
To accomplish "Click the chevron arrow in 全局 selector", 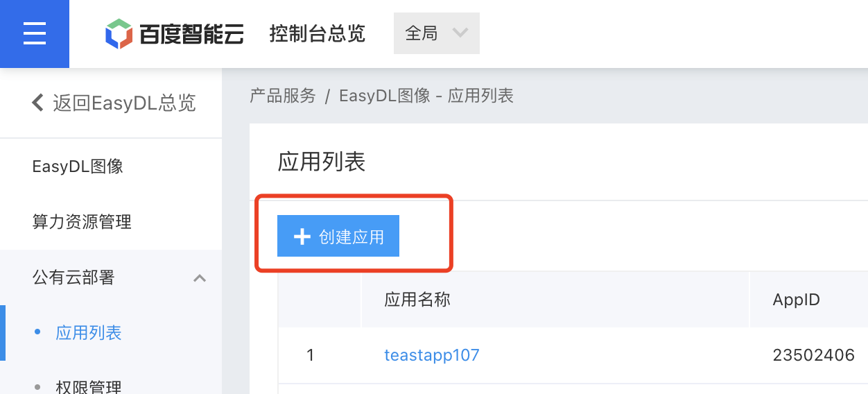I will click(x=460, y=33).
